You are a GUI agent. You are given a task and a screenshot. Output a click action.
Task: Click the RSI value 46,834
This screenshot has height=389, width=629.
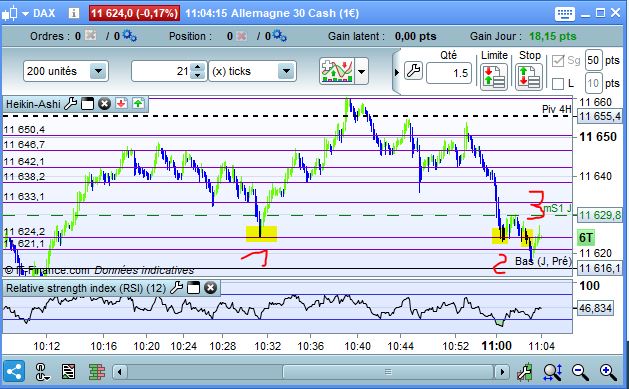coord(595,308)
